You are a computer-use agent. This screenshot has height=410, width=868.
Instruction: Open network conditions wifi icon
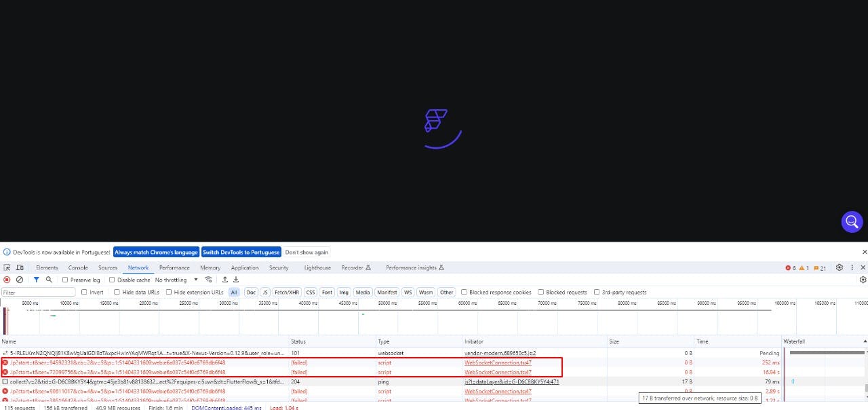[x=208, y=280]
